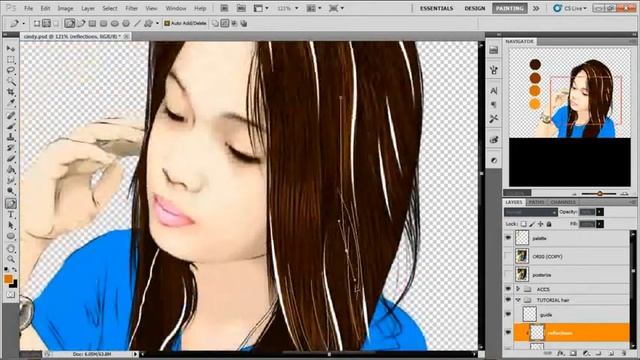Hide the ACCS group
640x360 pixels.
point(508,289)
